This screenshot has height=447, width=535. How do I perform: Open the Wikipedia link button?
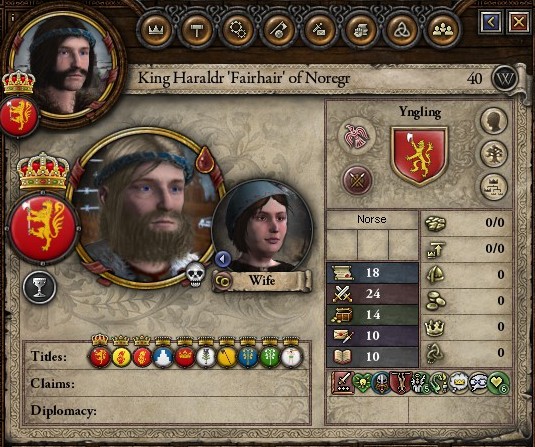tap(505, 79)
